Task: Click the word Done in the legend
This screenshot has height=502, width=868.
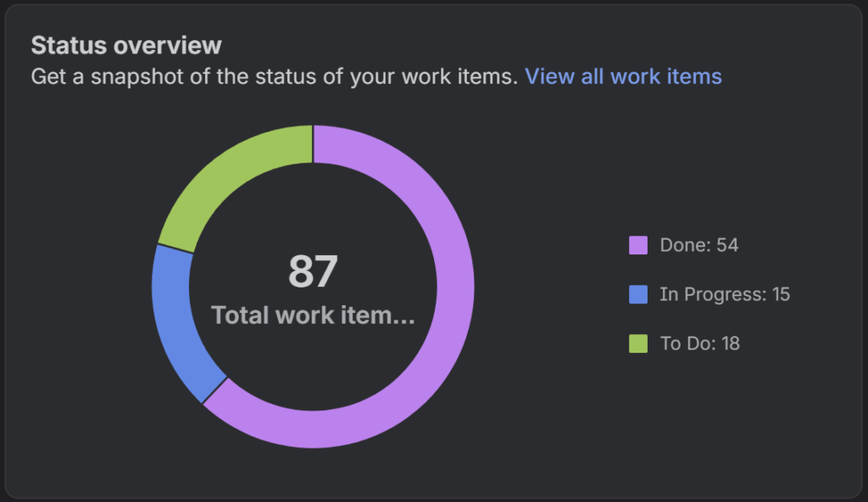Action: [684, 245]
